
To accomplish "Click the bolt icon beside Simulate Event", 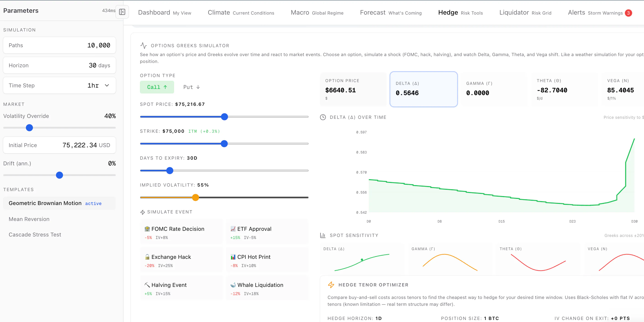I will [142, 212].
